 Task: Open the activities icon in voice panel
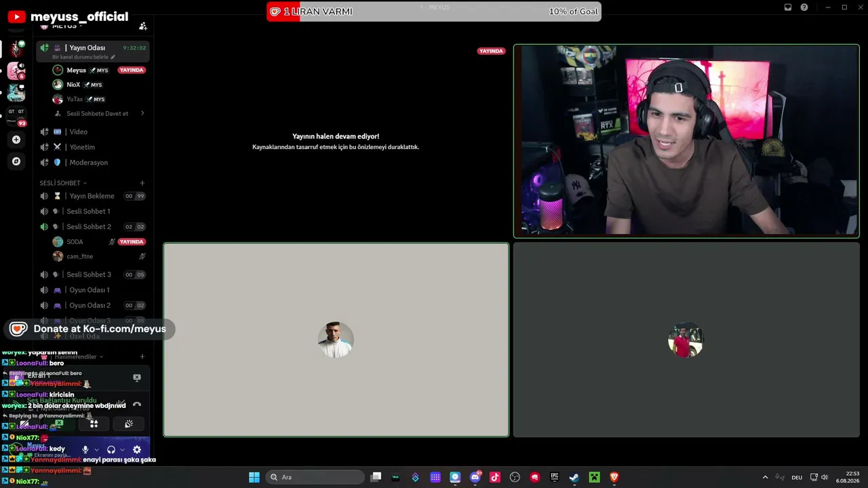(x=94, y=424)
